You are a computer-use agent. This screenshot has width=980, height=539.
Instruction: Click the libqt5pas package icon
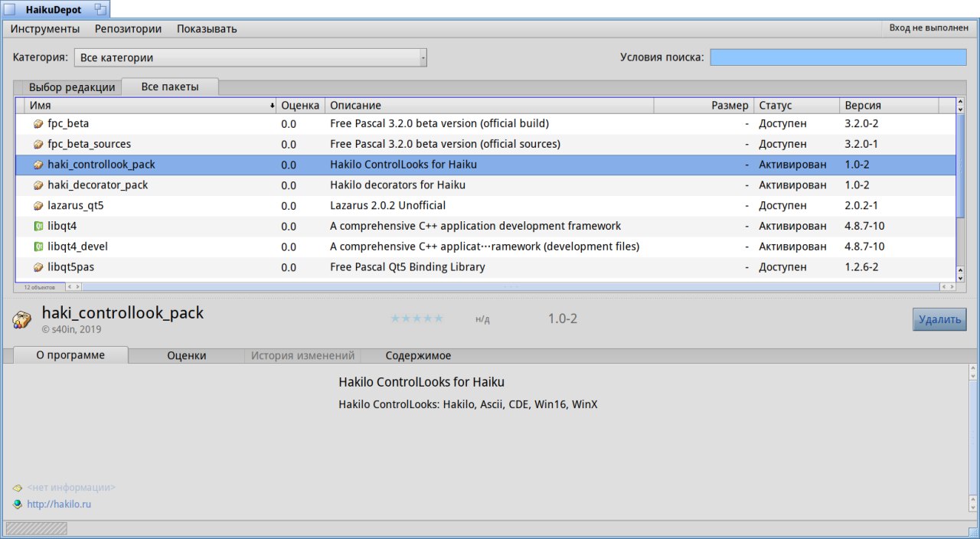tap(38, 268)
